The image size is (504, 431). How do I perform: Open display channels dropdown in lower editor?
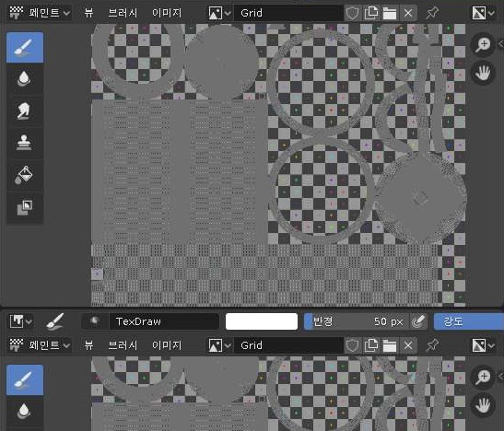(483, 345)
